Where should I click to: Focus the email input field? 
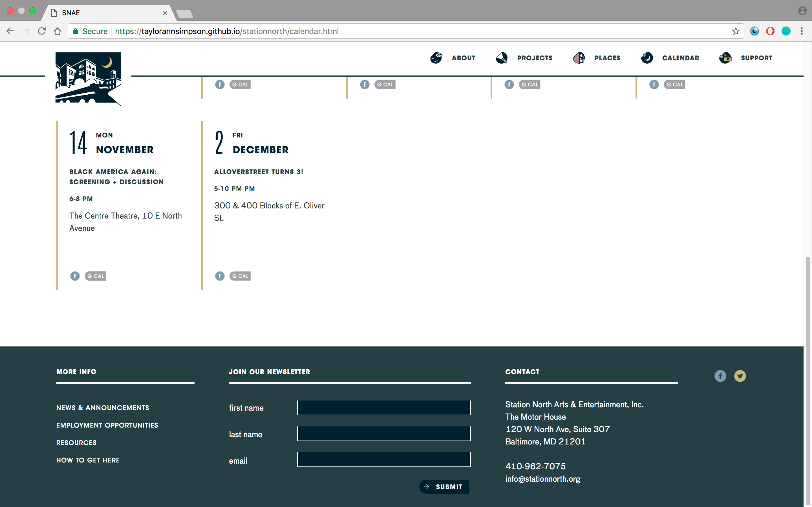click(x=383, y=460)
